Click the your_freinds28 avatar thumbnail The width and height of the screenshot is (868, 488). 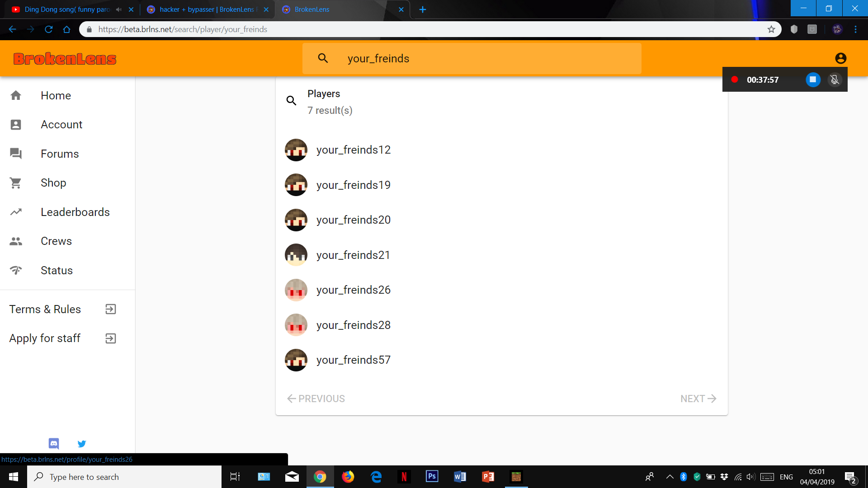coord(296,325)
